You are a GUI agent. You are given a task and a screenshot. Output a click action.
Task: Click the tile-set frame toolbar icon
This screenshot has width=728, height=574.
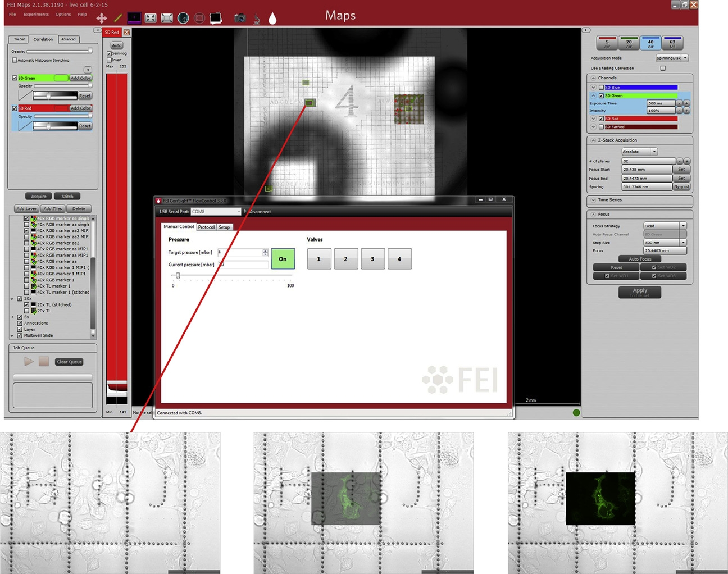point(167,18)
